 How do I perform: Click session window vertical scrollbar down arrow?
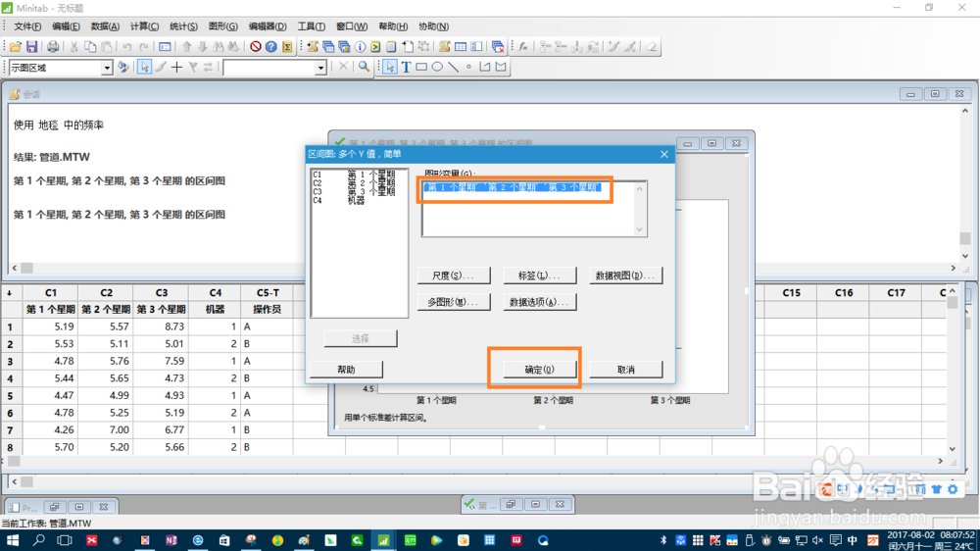coord(965,256)
